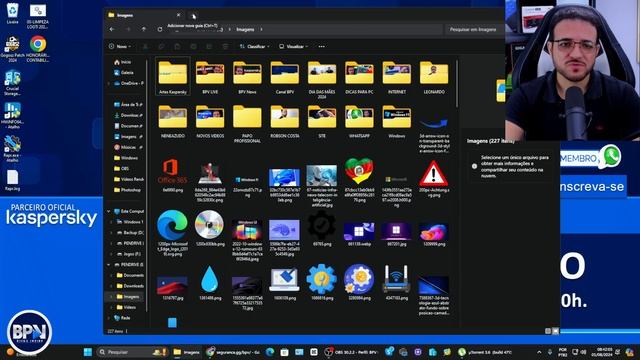Select the WHATSAPP folder

pyautogui.click(x=359, y=121)
